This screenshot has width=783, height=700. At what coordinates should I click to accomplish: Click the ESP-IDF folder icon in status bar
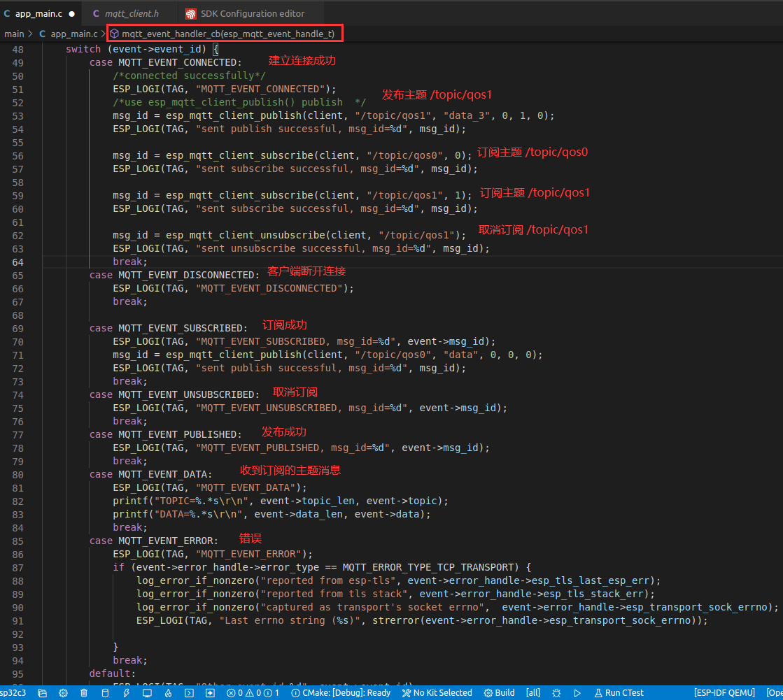click(x=42, y=693)
